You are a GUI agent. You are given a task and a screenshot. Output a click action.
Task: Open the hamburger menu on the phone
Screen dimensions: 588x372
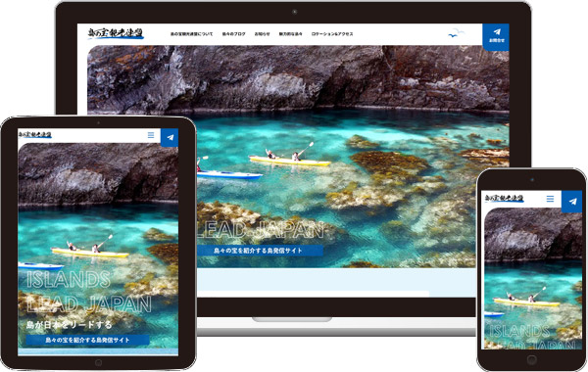[550, 199]
